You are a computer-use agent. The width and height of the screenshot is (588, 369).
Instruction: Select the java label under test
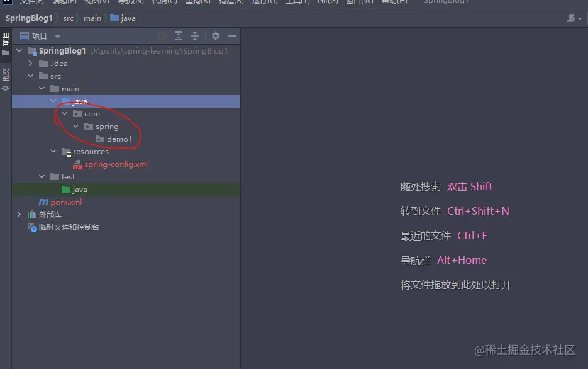tap(79, 190)
